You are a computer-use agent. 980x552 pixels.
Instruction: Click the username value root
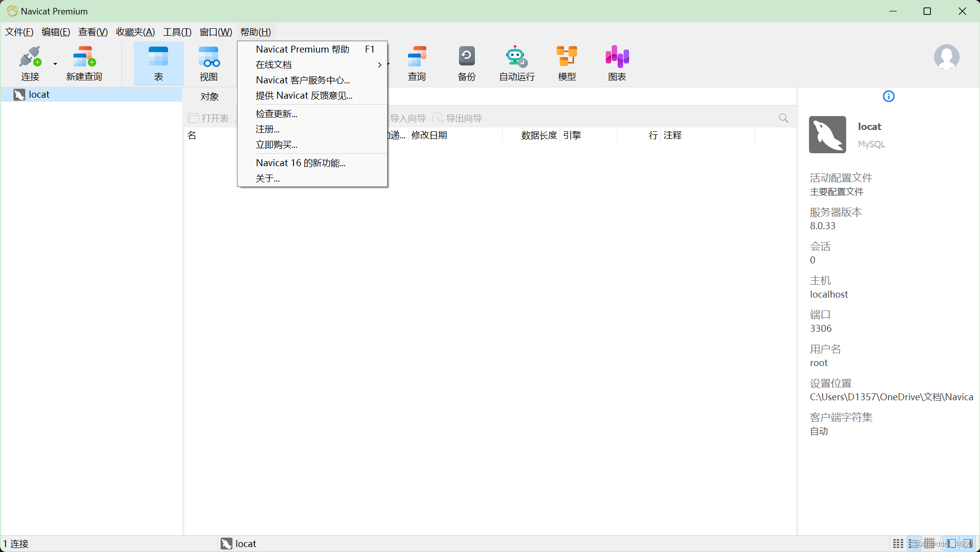click(x=819, y=363)
